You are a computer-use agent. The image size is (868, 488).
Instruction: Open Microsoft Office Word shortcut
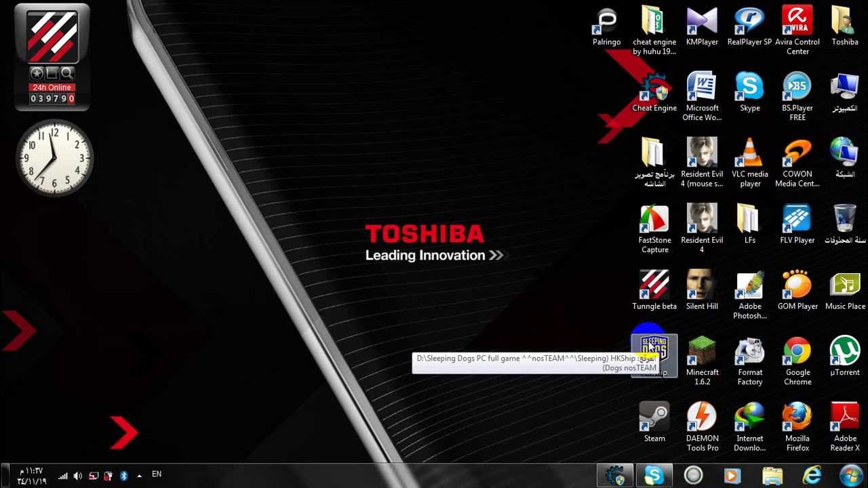click(x=702, y=97)
